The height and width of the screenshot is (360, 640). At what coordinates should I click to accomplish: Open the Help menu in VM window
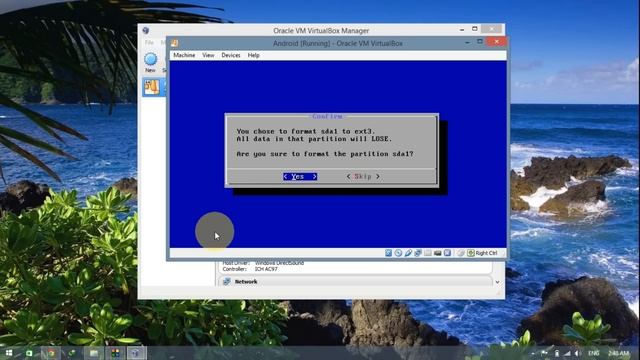point(253,55)
